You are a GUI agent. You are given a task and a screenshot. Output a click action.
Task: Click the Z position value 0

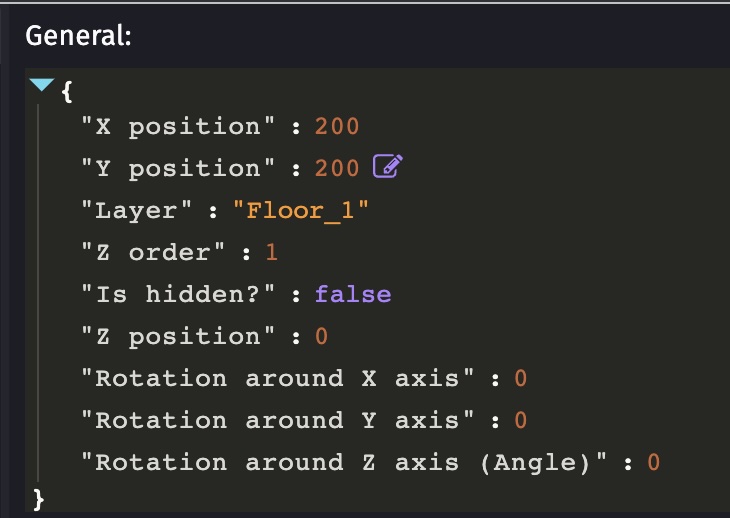(322, 336)
